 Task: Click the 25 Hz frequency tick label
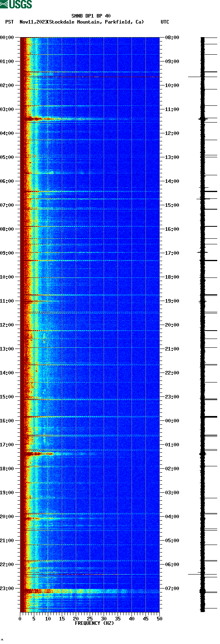tap(90, 619)
